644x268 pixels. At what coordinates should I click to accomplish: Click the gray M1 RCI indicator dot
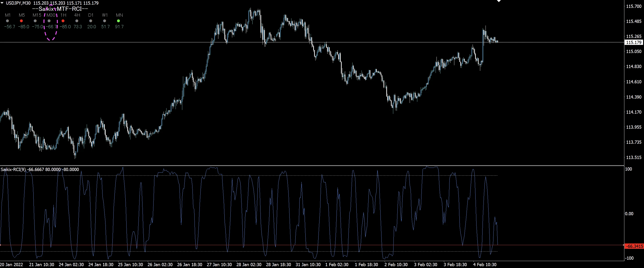(7, 21)
